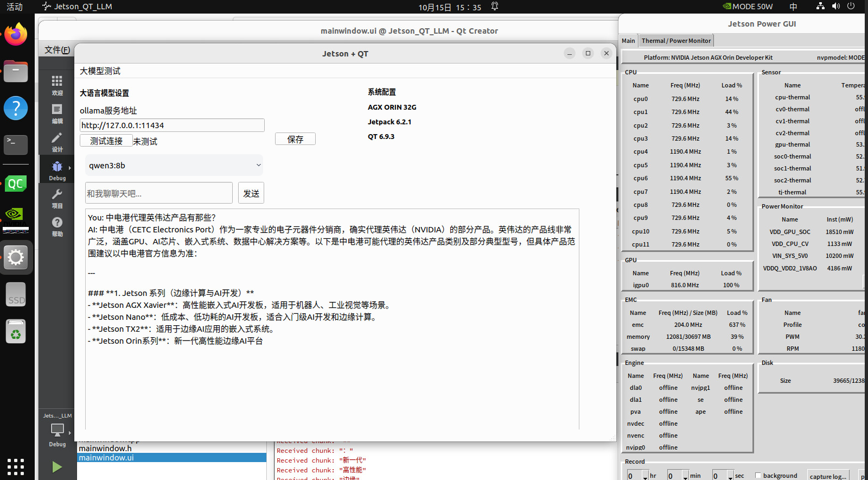Open the 文件(F) menu in Qt Creator

pos(57,50)
